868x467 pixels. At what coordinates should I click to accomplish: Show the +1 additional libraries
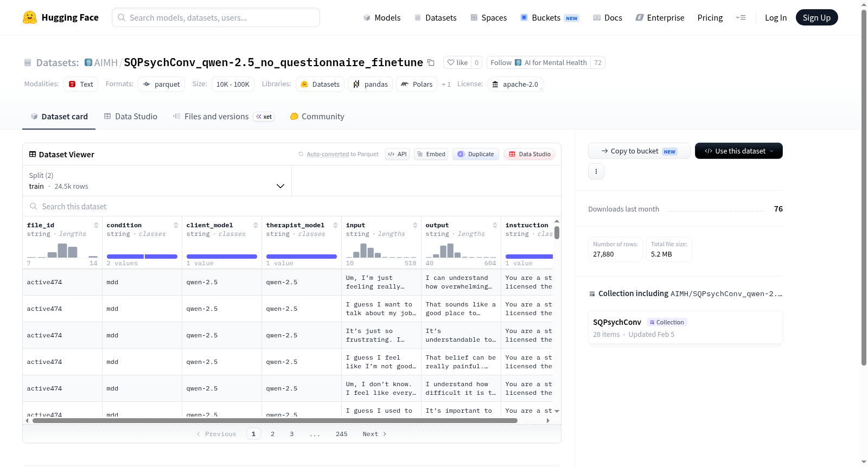point(446,84)
